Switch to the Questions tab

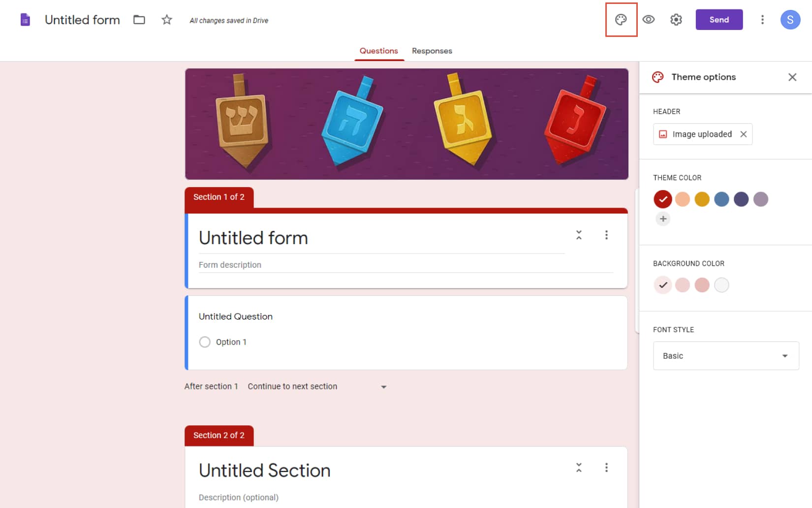[x=378, y=51]
